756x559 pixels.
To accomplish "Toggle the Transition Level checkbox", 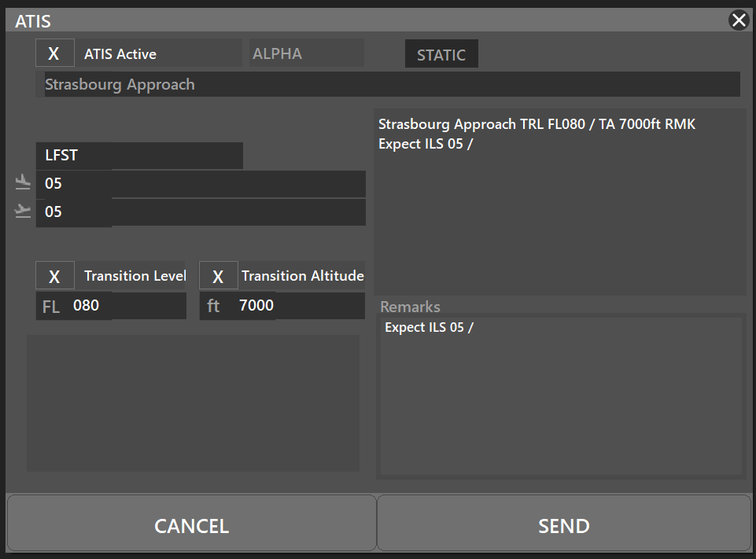I will click(55, 276).
